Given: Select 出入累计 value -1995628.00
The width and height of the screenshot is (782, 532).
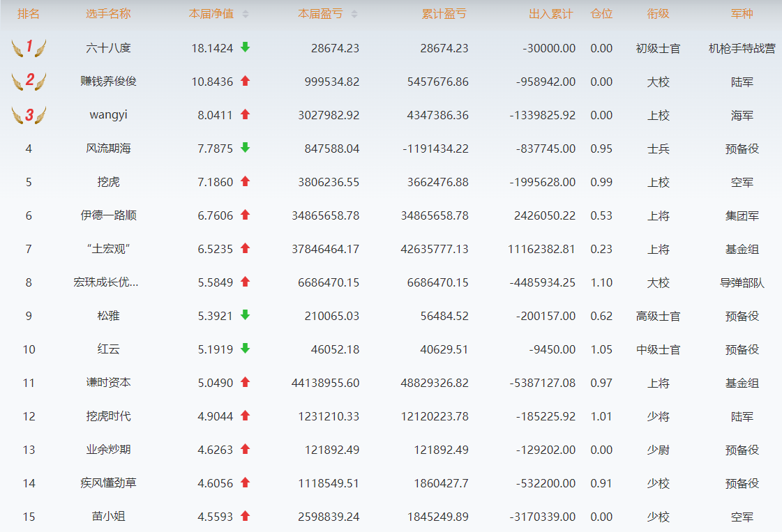Looking at the screenshot, I should coord(542,182).
